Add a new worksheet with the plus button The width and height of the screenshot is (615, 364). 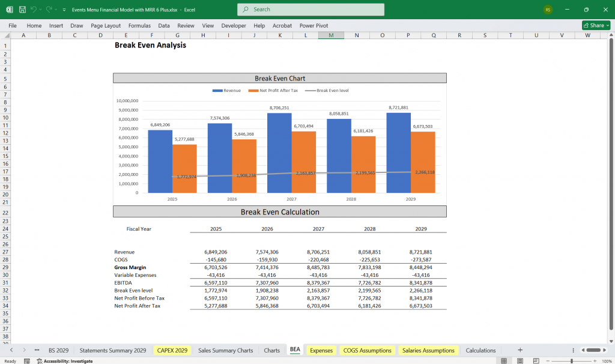520,350
